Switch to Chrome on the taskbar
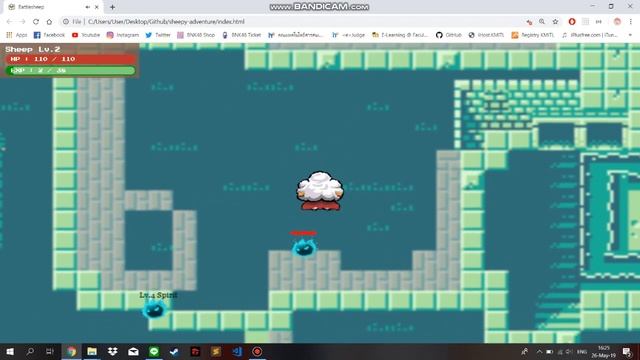 (x=71, y=351)
